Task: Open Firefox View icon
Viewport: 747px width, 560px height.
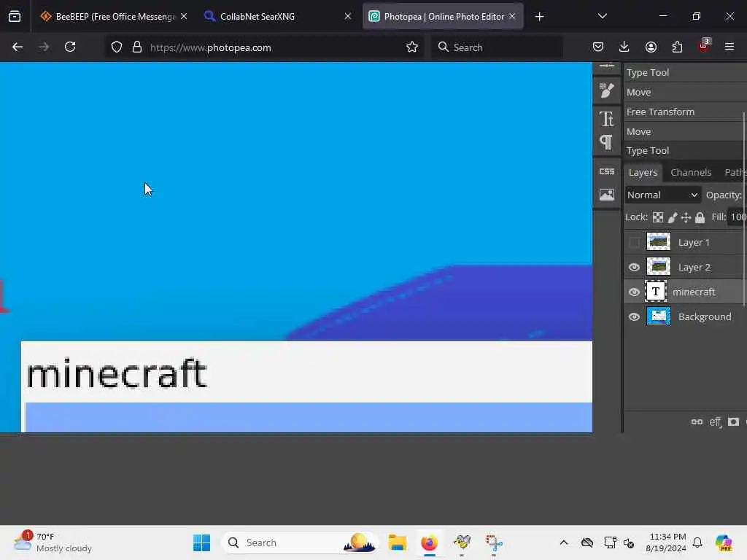Action: coord(15,17)
